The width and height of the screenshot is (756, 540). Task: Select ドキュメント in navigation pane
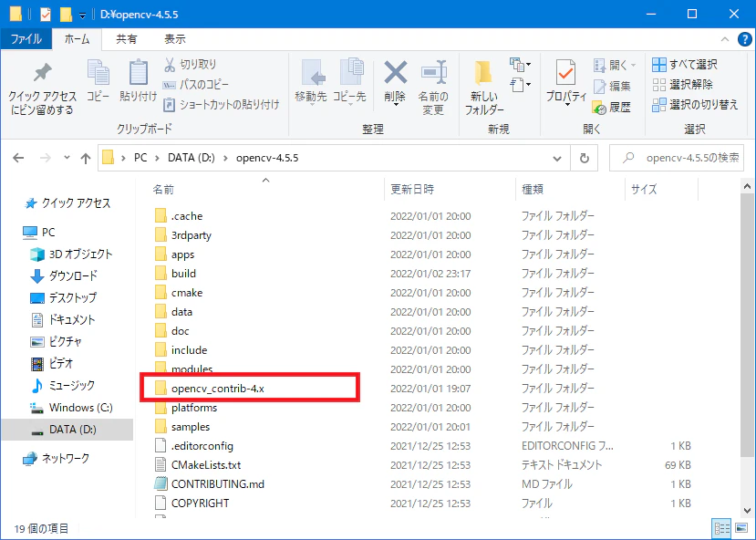pos(63,319)
